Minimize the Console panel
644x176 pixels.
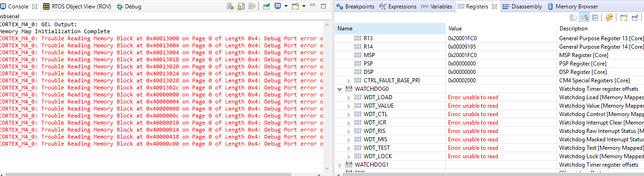[313, 5]
